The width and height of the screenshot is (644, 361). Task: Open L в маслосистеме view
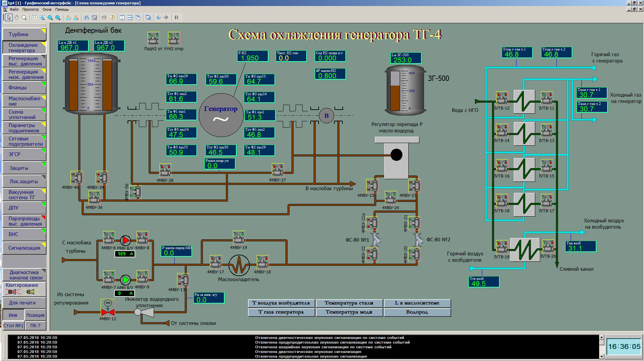point(417,303)
